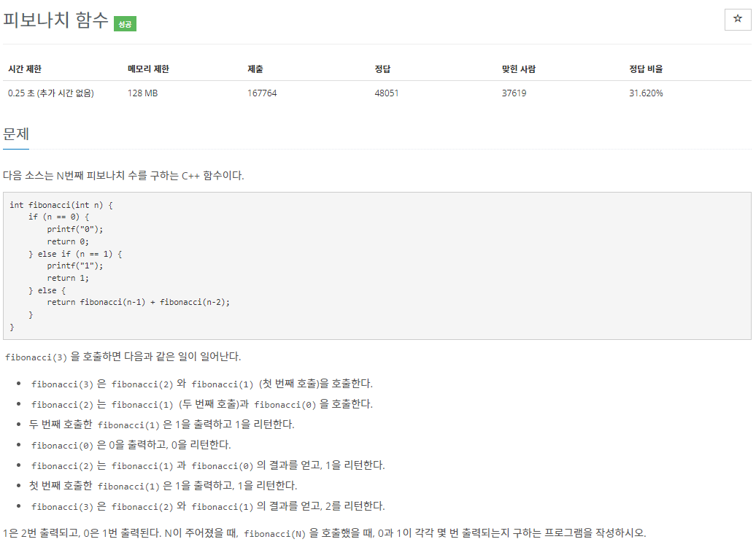This screenshot has height=550, width=756.
Task: Click the printf("1") code line
Action: pyautogui.click(x=74, y=266)
